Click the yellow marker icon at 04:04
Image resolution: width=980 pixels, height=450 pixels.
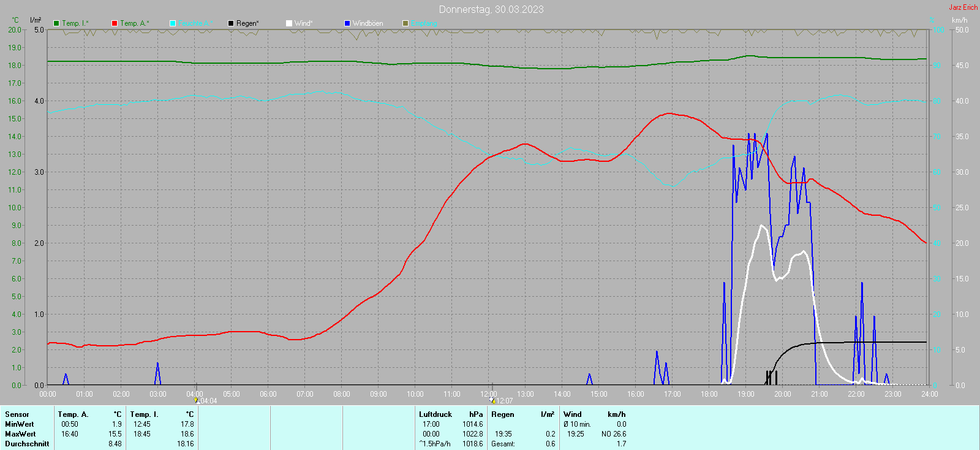click(197, 401)
